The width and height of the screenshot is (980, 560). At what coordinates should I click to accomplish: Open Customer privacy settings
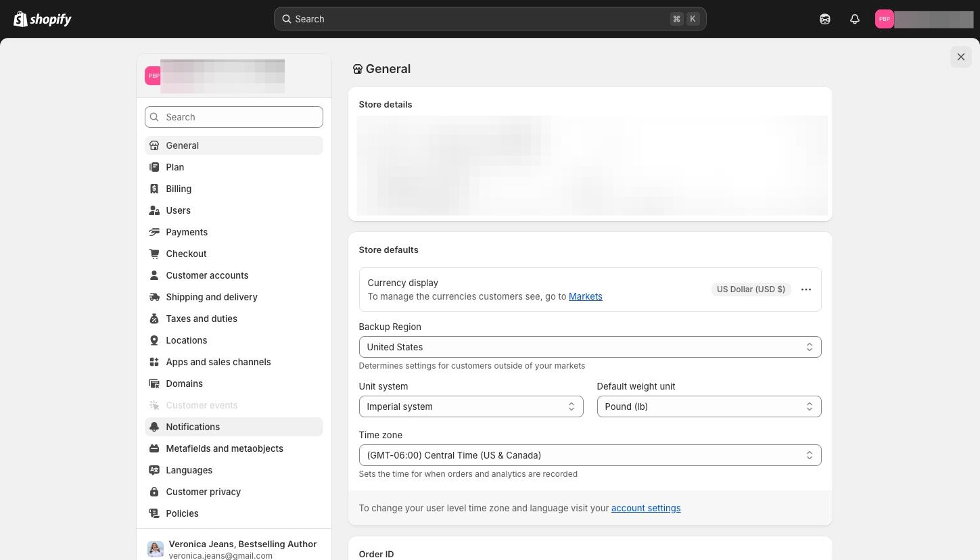click(x=234, y=492)
